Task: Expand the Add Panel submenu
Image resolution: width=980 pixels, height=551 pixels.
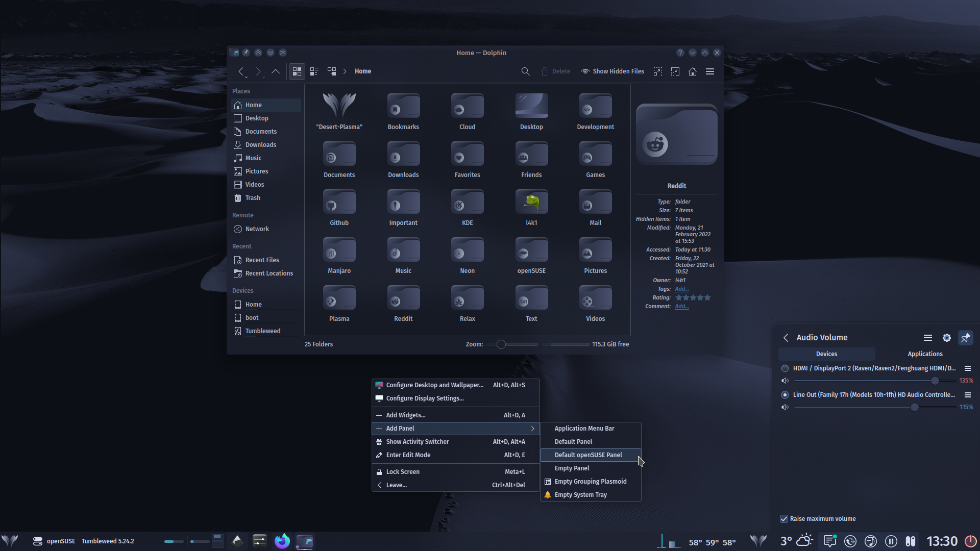Action: click(455, 429)
